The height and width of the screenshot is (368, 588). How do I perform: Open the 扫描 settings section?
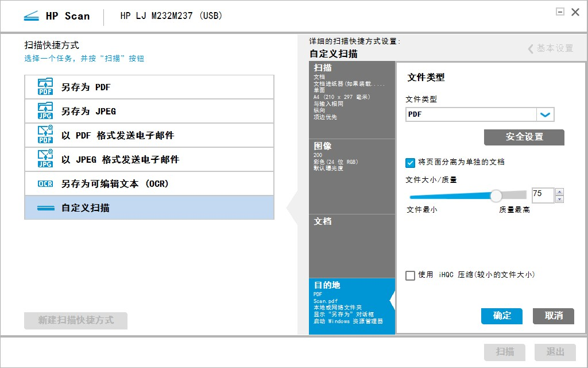(352, 100)
